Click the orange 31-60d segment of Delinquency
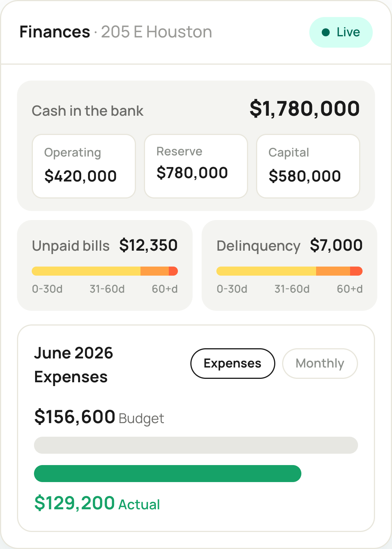 tap(333, 271)
